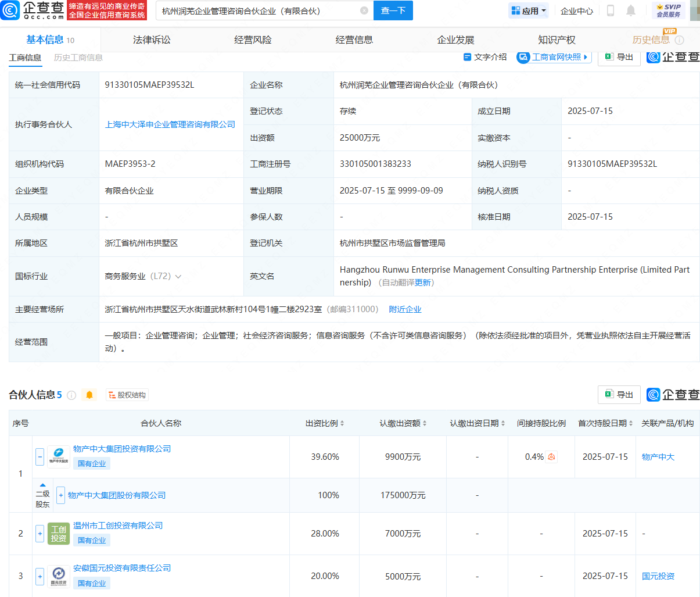Viewport: 700px width, 597px height.
Task: Switch to 基本信息 tab
Action: coord(50,40)
